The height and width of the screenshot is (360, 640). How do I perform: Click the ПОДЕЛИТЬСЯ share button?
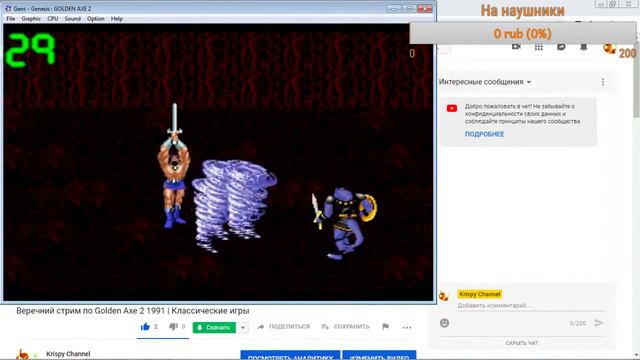coord(284,327)
